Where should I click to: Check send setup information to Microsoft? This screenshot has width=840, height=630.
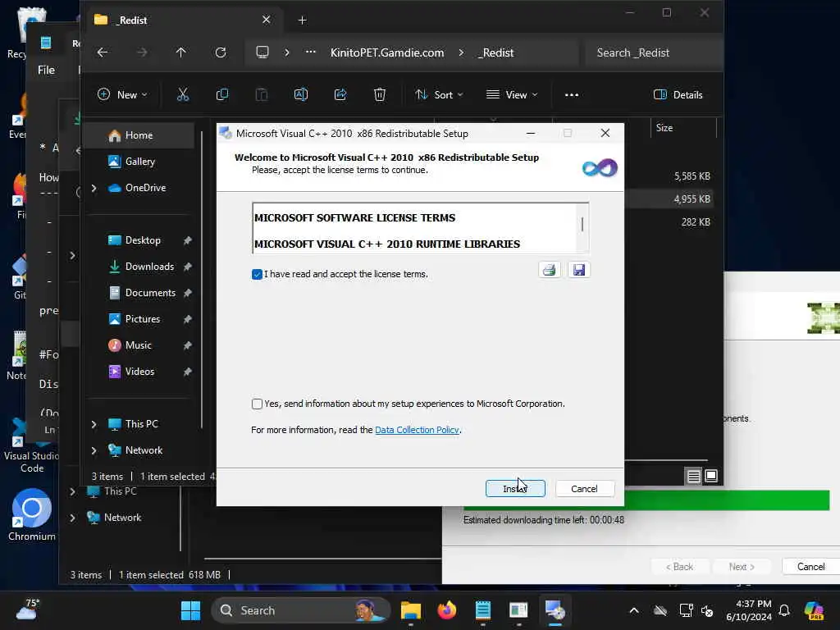257,404
